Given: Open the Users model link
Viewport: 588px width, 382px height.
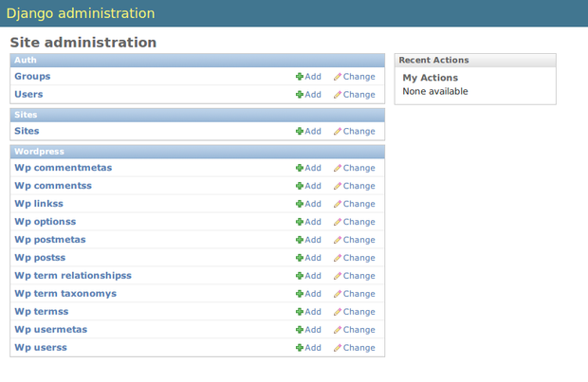Looking at the screenshot, I should pyautogui.click(x=28, y=95).
